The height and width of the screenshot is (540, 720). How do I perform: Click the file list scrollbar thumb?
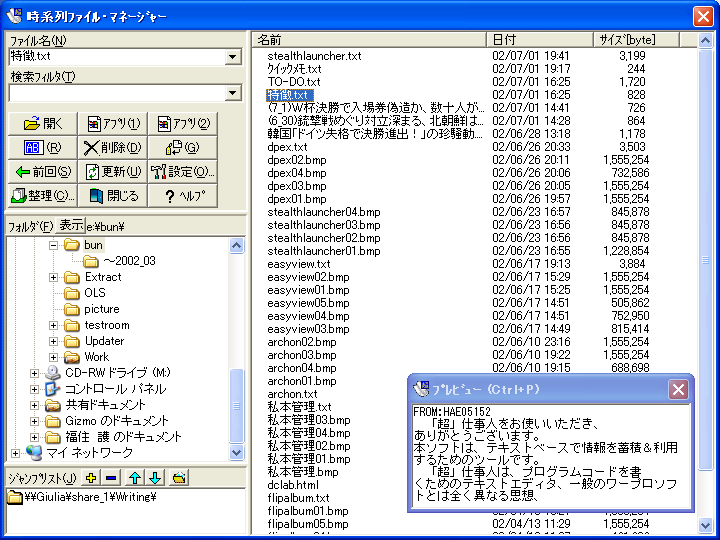tap(705, 260)
